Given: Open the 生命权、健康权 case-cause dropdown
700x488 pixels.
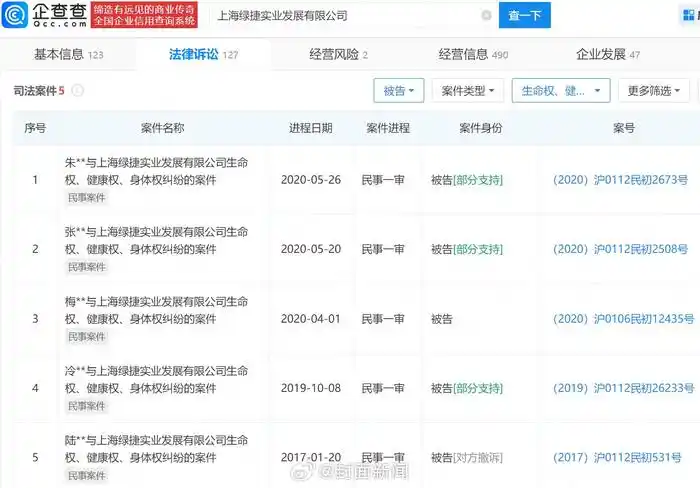Looking at the screenshot, I should tap(560, 91).
